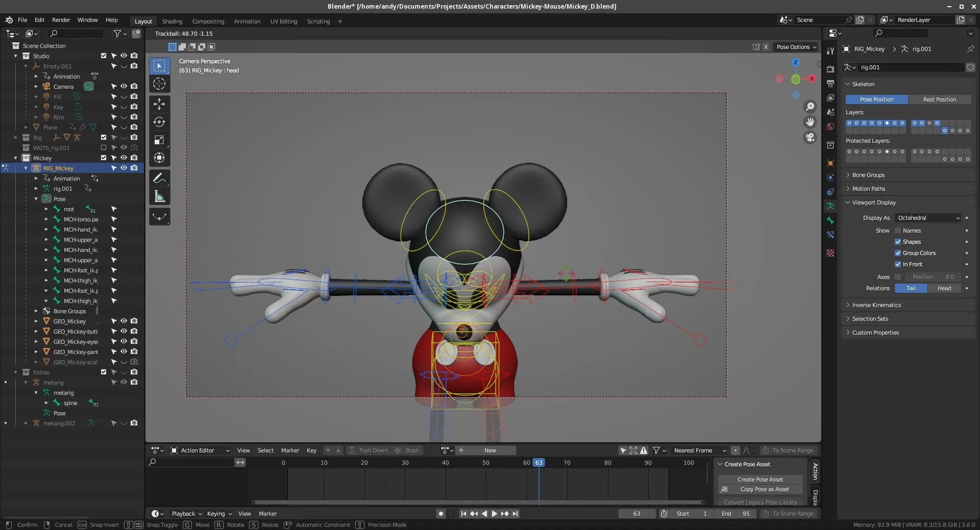This screenshot has height=530, width=980.
Task: Open the View Layer properties tab
Action: tap(830, 97)
